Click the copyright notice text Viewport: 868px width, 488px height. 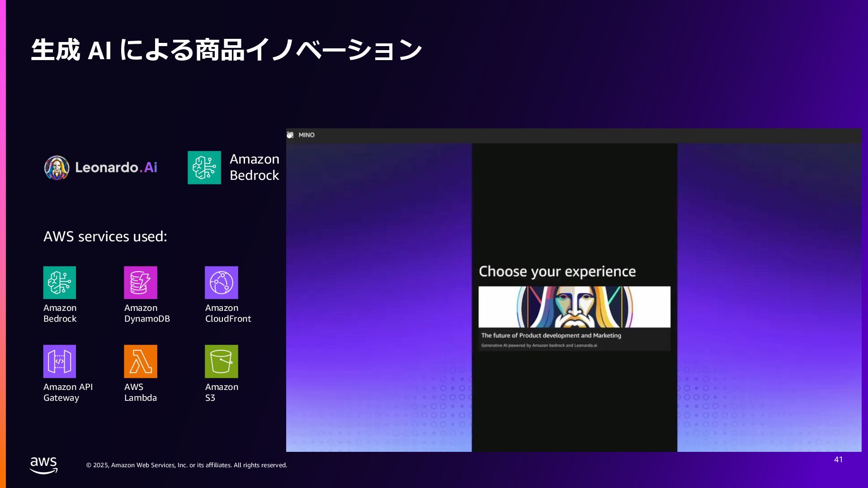click(186, 465)
